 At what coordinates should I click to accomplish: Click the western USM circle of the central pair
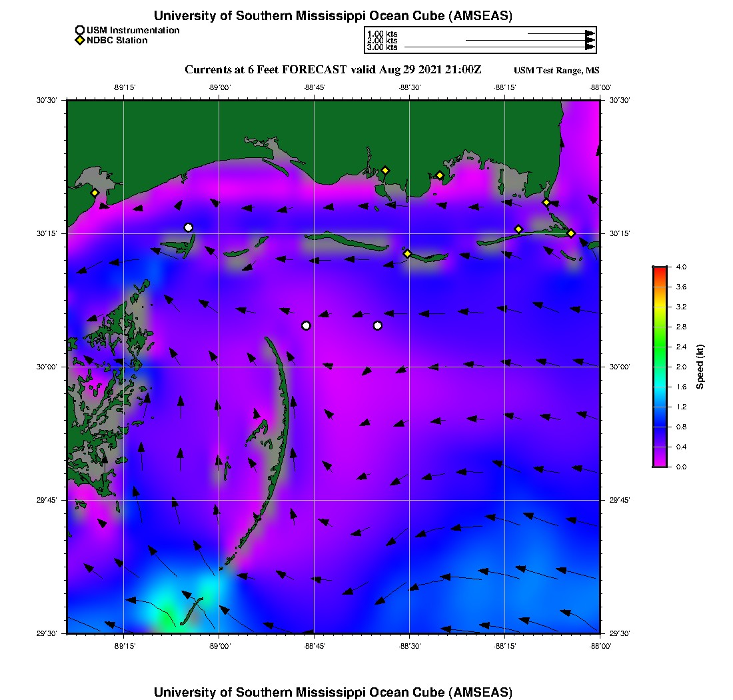coord(306,325)
